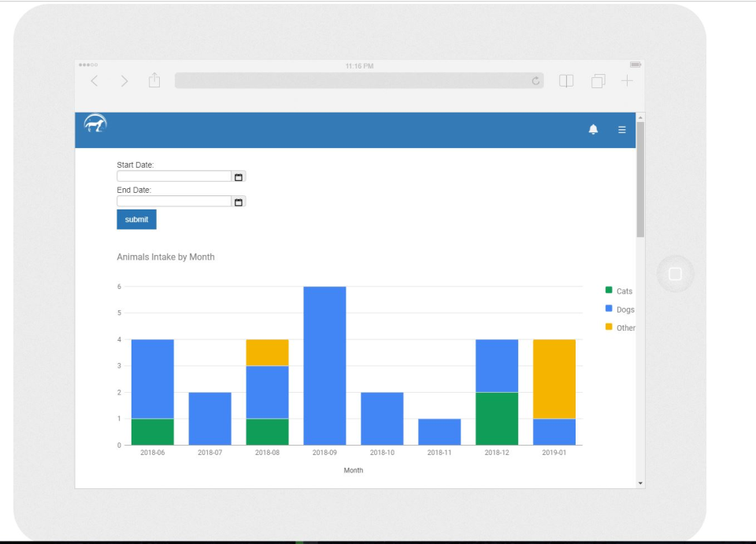Click the blue Dogs segment in 2018-12
This screenshot has height=544, width=756.
(x=497, y=366)
